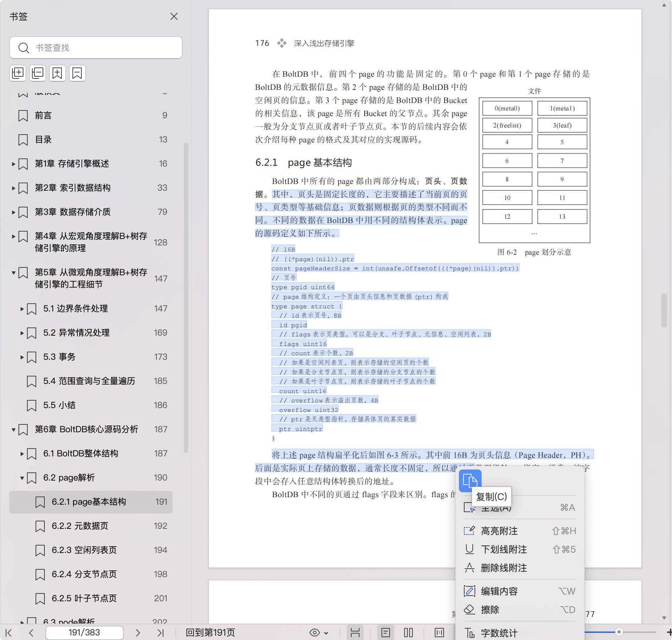This screenshot has height=640, width=672.
Task: Toggle continuous scrolling mode
Action: 355,633
